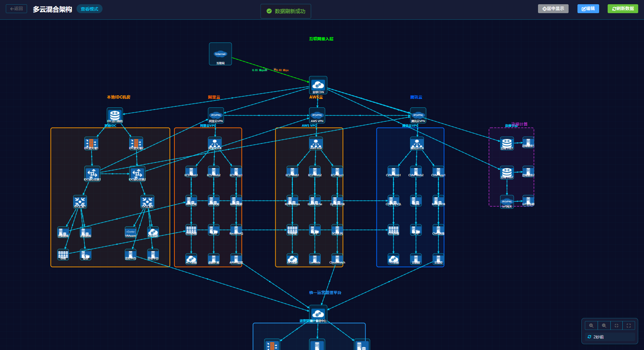Select the 全球CDN cloud node
Viewport: 644px width, 350px height.
tap(318, 85)
